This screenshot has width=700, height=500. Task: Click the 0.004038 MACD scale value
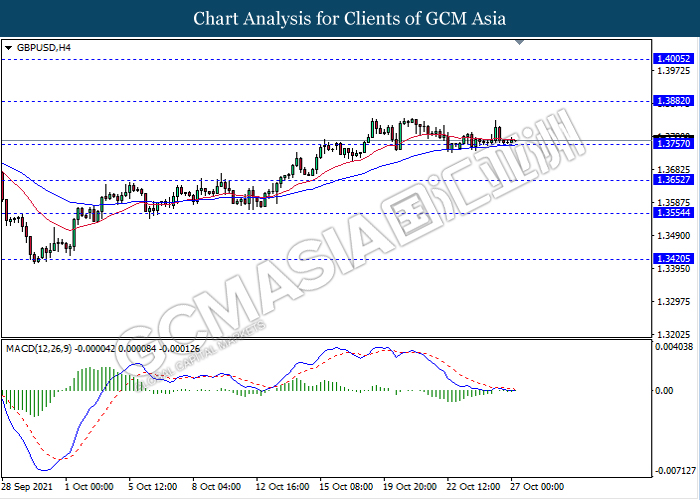coord(674,346)
